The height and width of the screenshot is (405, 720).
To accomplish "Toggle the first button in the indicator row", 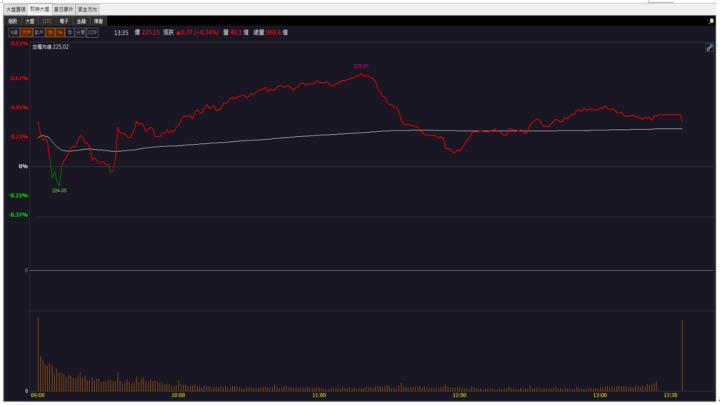I will [x=14, y=32].
